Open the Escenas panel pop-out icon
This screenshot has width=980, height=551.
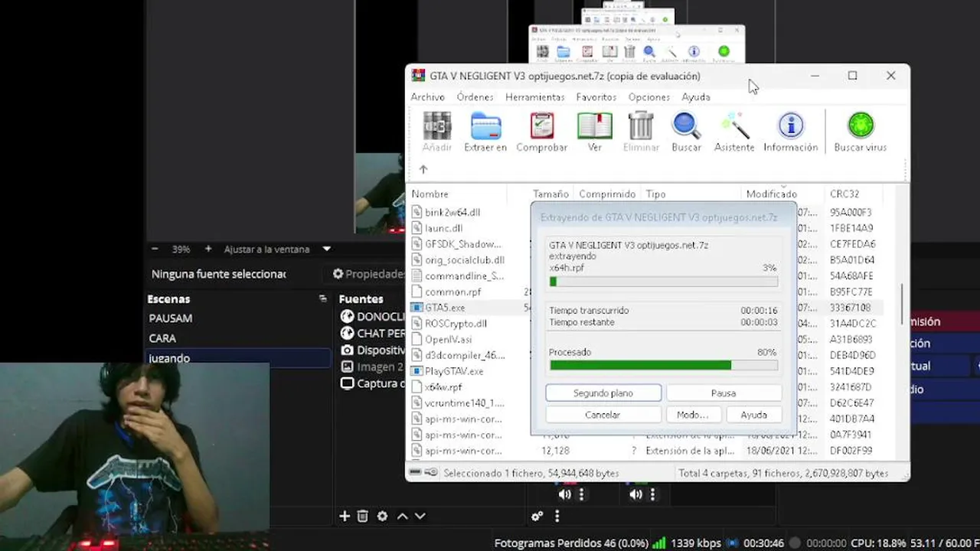[323, 298]
